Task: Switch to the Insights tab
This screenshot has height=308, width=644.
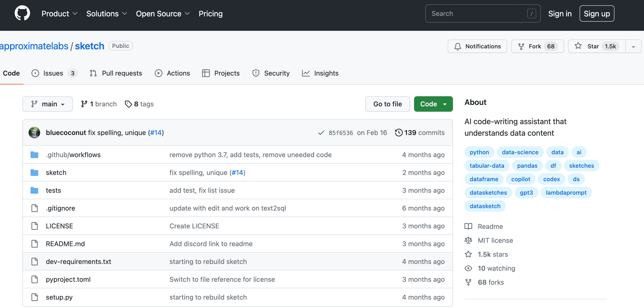Action: [x=320, y=73]
